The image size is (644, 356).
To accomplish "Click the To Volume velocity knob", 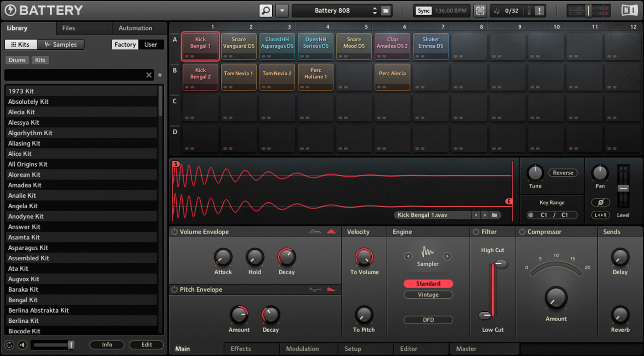I will tap(364, 257).
